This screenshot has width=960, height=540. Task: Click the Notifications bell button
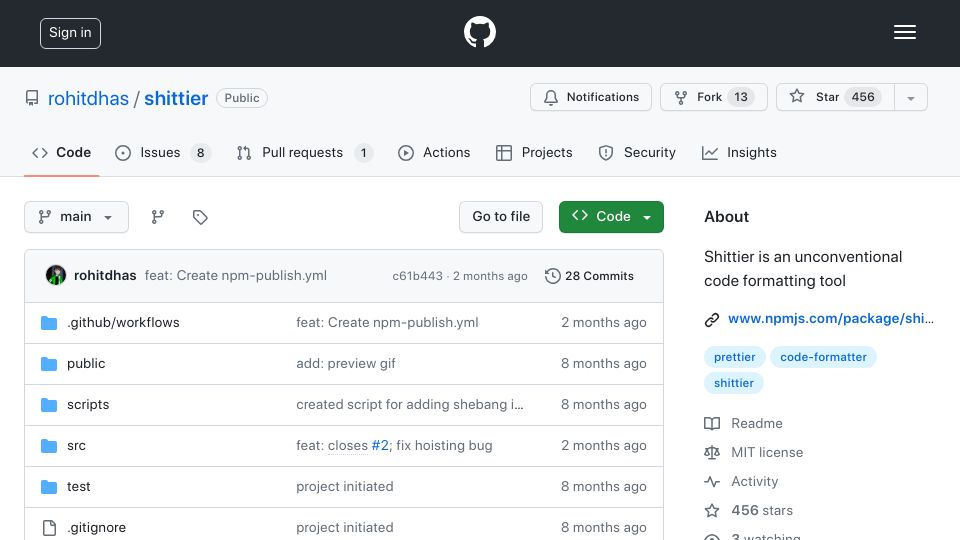(591, 97)
